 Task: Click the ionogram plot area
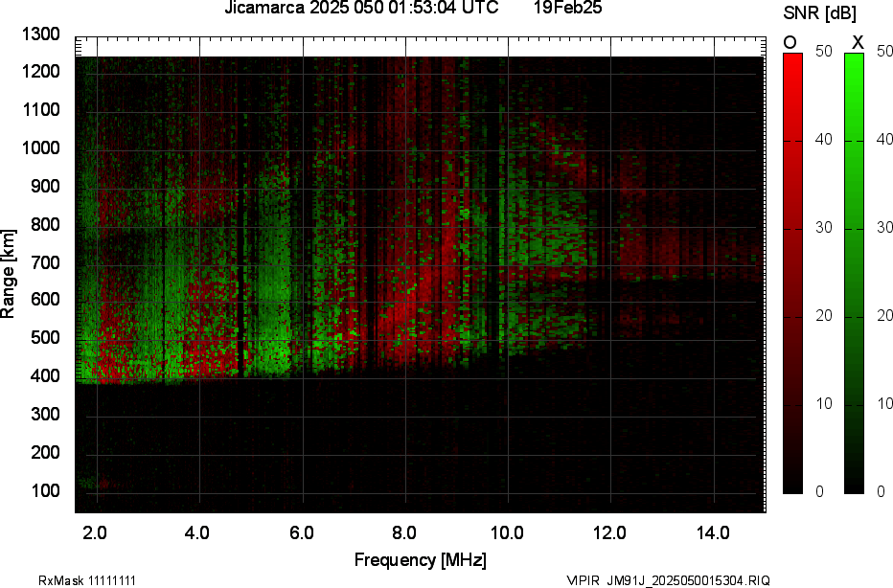point(421,275)
